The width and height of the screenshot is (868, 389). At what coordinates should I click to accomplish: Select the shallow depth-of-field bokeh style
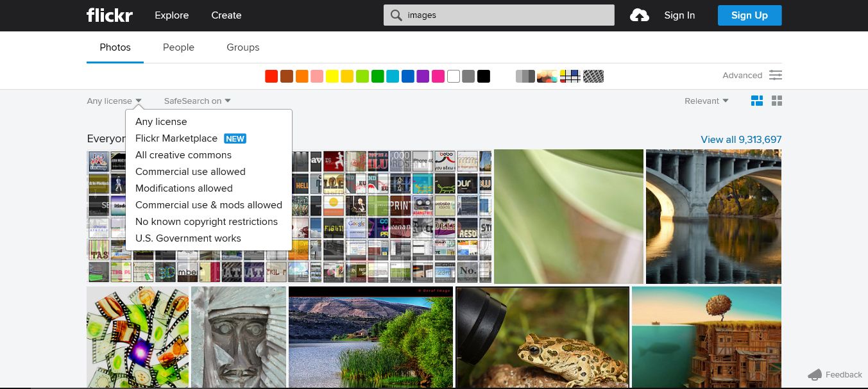point(547,76)
